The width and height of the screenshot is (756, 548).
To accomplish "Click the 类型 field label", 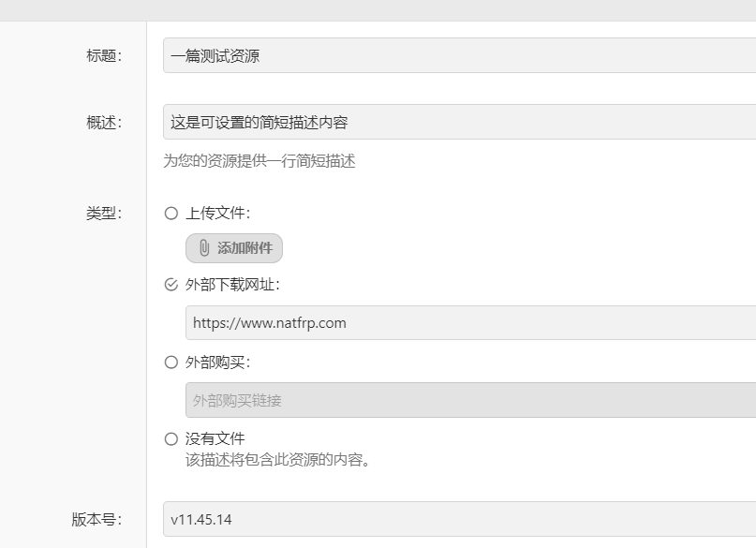I will [x=103, y=214].
